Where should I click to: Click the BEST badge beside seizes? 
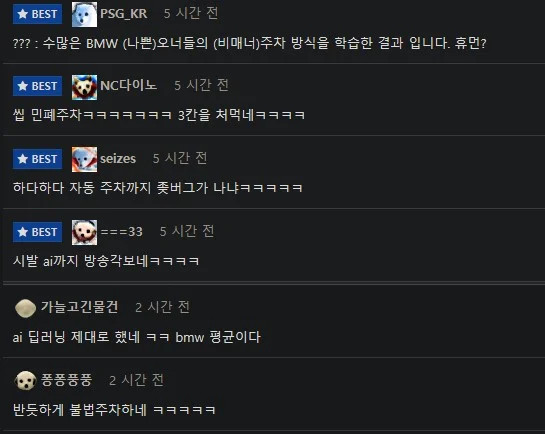[38, 159]
